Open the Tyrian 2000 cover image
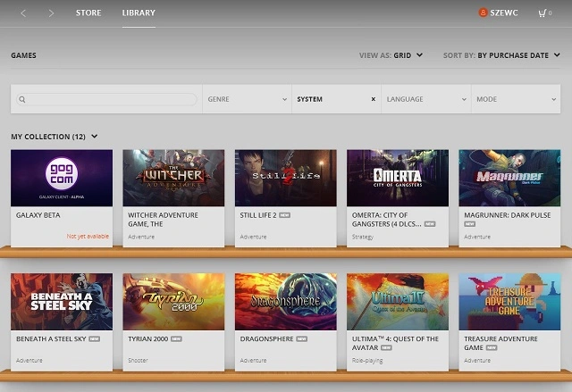Viewport: 572px width, 392px height. pos(173,302)
